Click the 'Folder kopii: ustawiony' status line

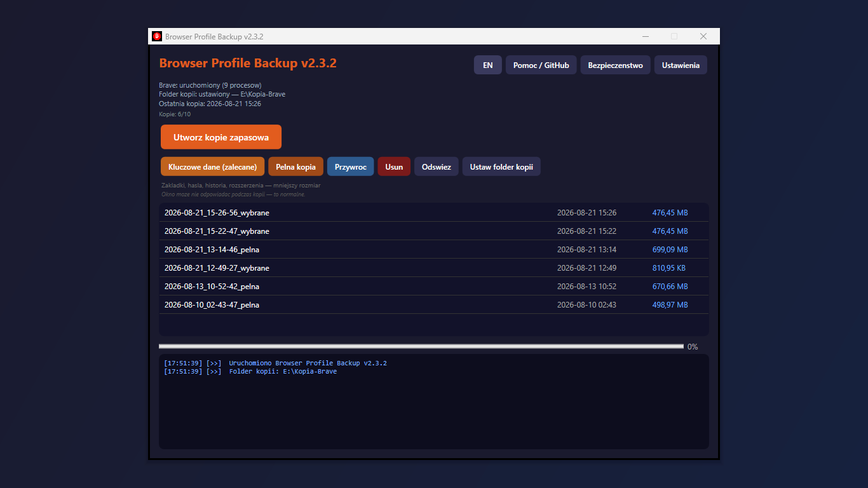[x=222, y=94]
